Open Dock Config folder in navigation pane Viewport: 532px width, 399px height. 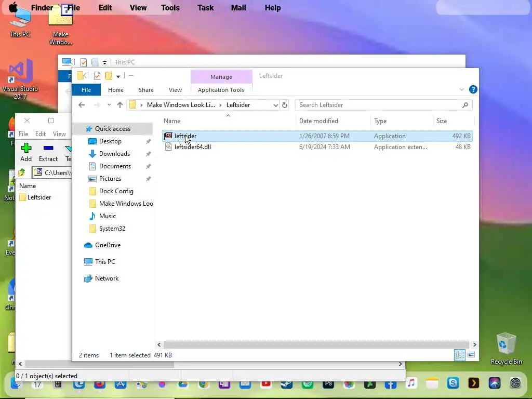point(116,191)
